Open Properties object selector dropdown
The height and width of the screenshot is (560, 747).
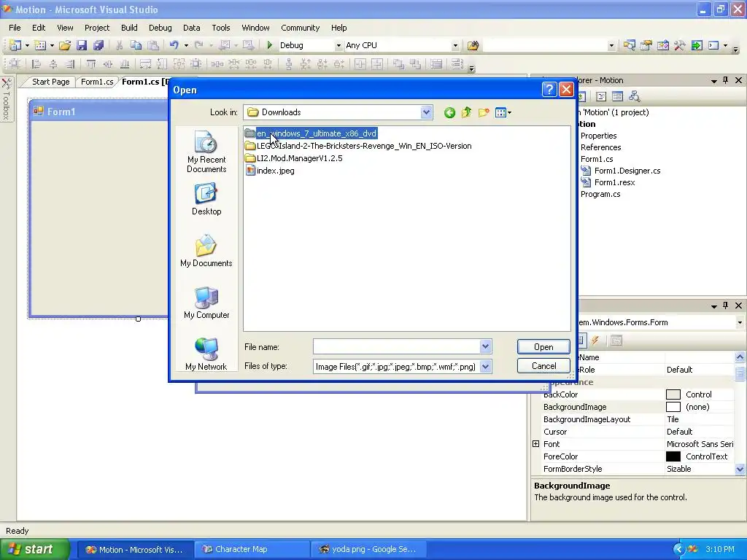click(x=740, y=322)
